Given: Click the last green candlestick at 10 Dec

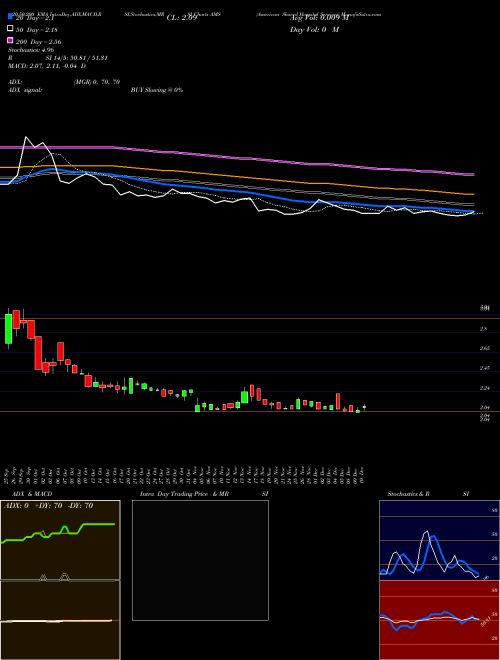Looking at the screenshot, I should coord(364,407).
